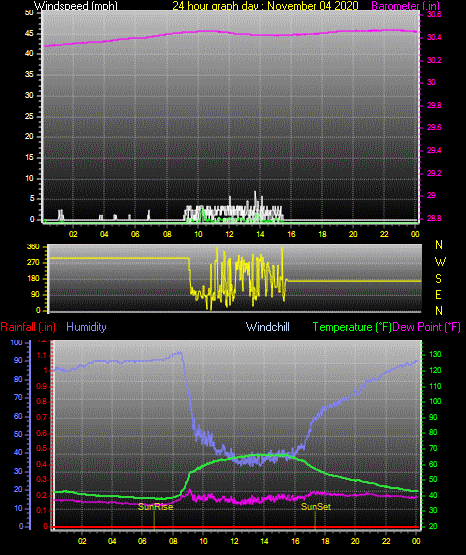Image resolution: width=466 pixels, height=555 pixels.
Task: Click the Windspeed (mph) axis title
Action: 76,6
